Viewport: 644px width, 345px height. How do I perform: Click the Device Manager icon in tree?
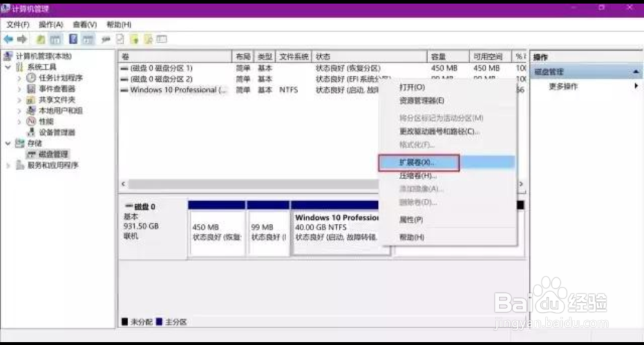31,132
